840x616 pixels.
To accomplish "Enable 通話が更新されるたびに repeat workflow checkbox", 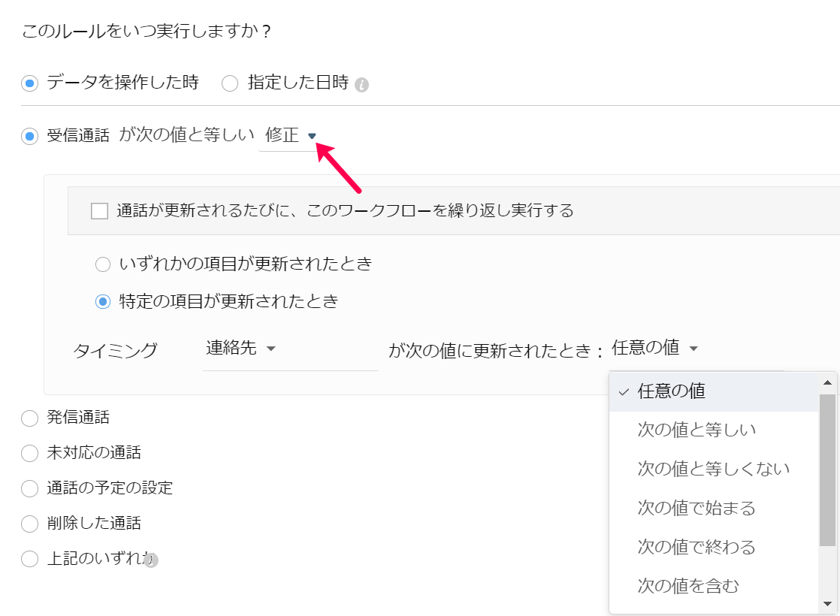I will click(x=99, y=211).
